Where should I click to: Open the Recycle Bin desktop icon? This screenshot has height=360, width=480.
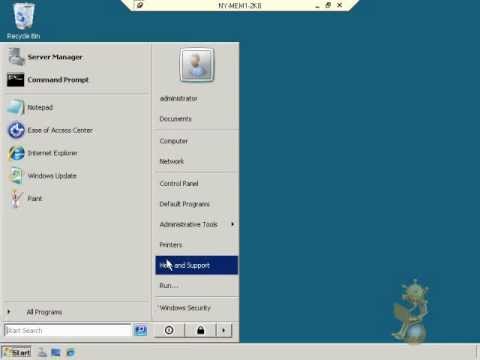23,21
